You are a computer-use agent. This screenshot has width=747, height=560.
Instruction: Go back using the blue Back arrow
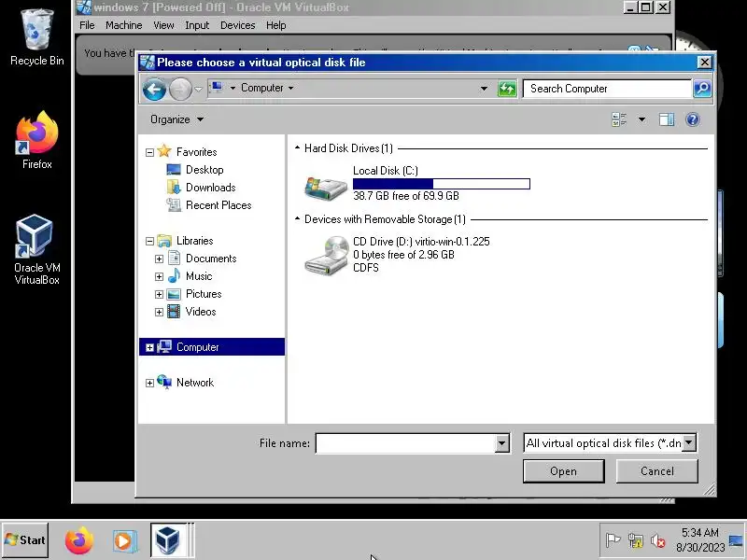(154, 89)
